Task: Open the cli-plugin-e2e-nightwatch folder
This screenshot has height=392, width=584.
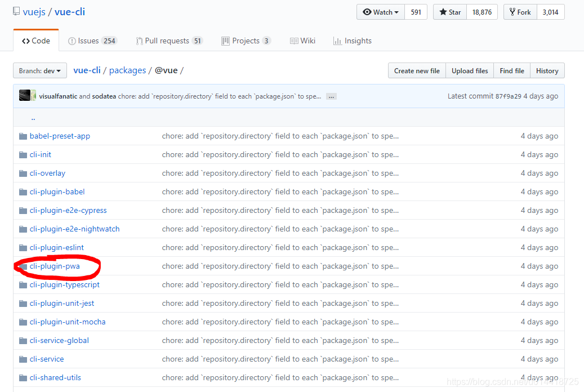Action: tap(74, 229)
